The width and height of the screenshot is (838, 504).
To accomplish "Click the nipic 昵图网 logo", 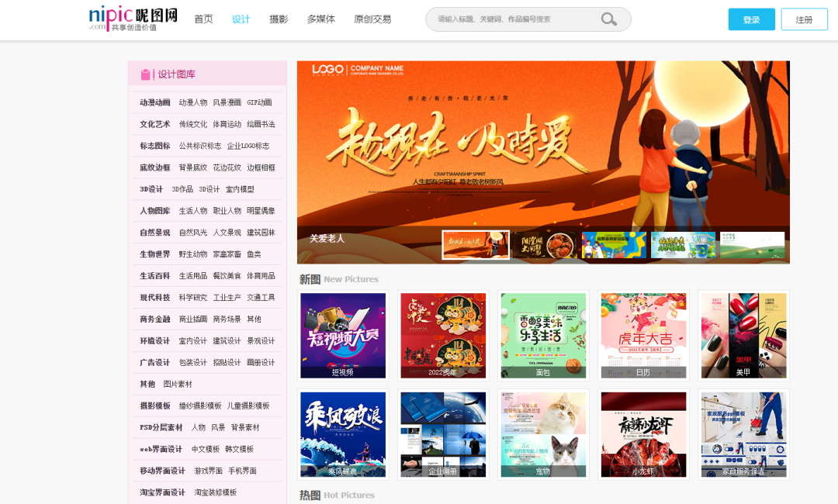I will click(133, 19).
